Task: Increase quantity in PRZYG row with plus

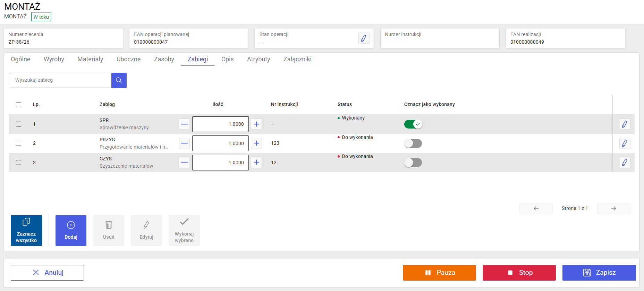Action: (x=256, y=143)
